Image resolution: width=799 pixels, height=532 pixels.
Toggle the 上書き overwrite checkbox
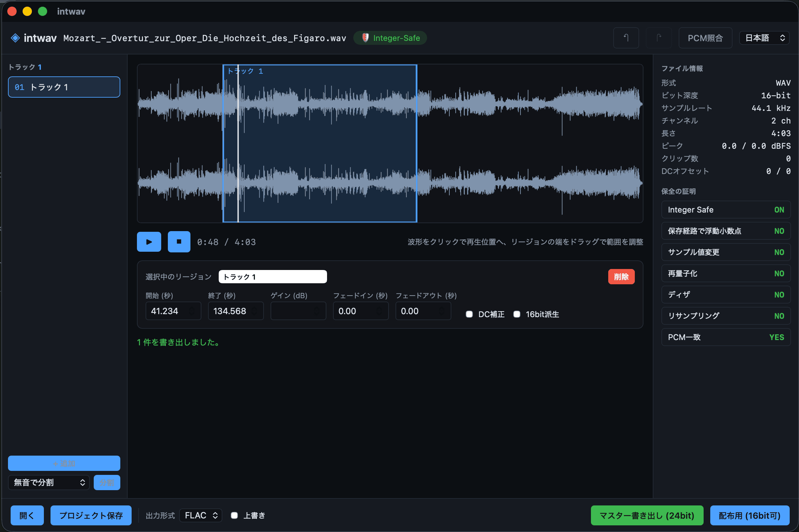[234, 515]
